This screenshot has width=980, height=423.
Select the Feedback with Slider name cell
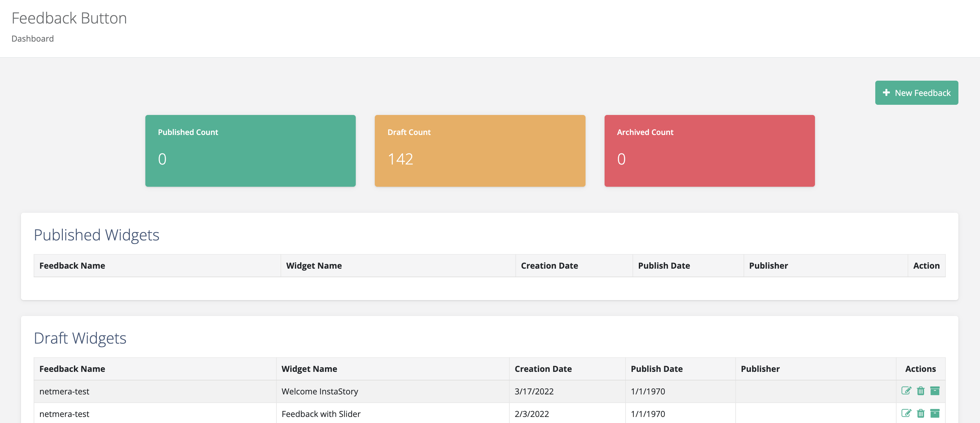(x=321, y=413)
